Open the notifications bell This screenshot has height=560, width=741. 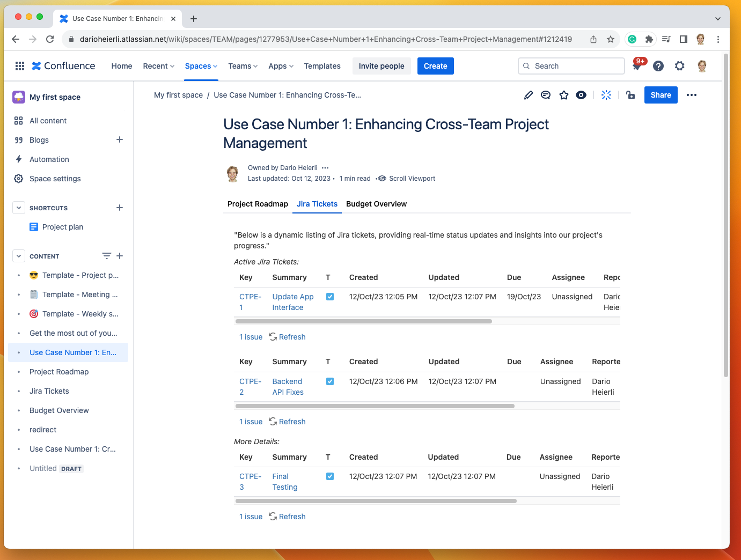click(637, 66)
